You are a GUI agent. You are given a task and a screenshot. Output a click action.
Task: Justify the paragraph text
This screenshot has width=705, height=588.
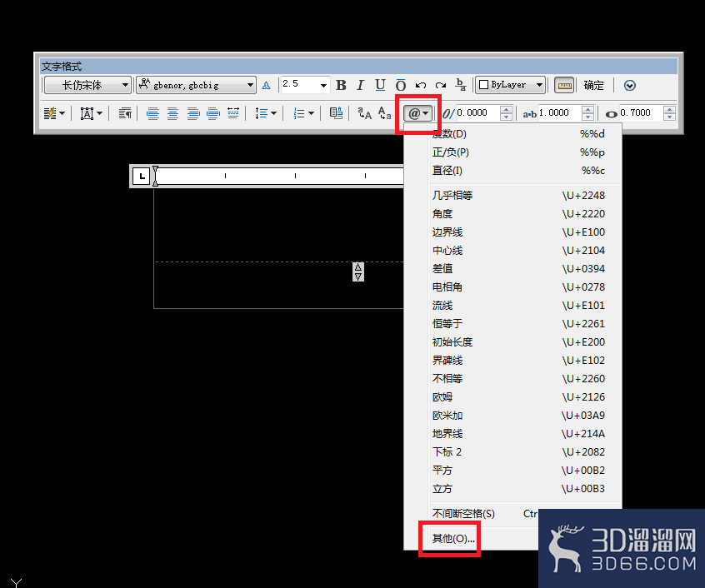click(213, 113)
